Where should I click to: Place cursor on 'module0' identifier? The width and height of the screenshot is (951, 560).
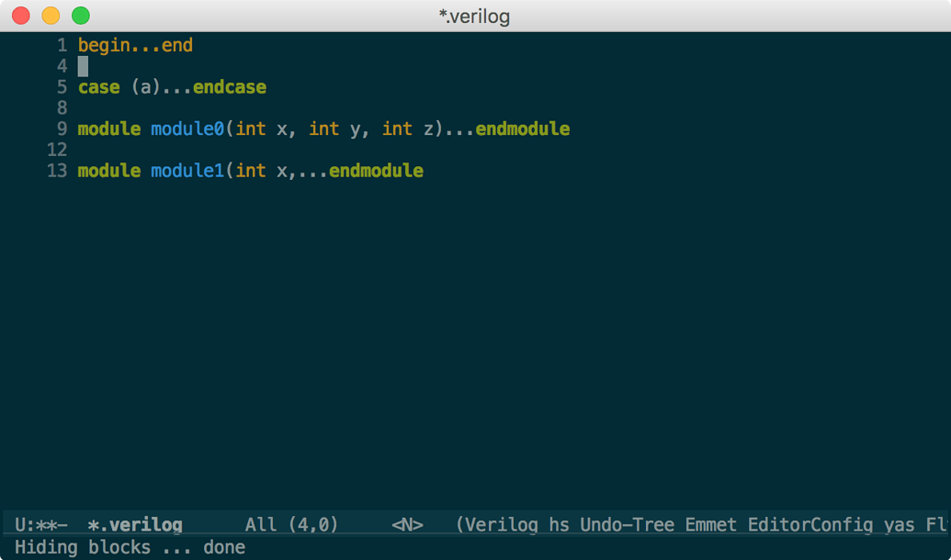click(x=187, y=129)
